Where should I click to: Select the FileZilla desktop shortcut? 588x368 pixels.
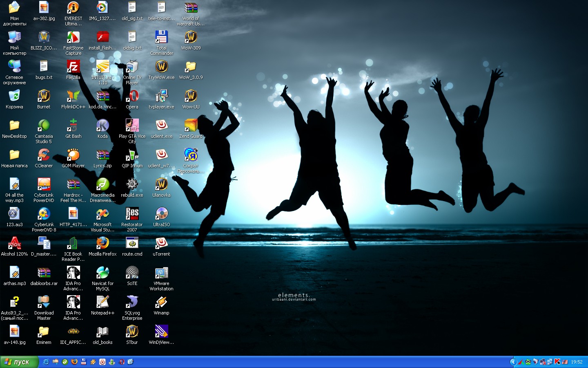(x=73, y=67)
